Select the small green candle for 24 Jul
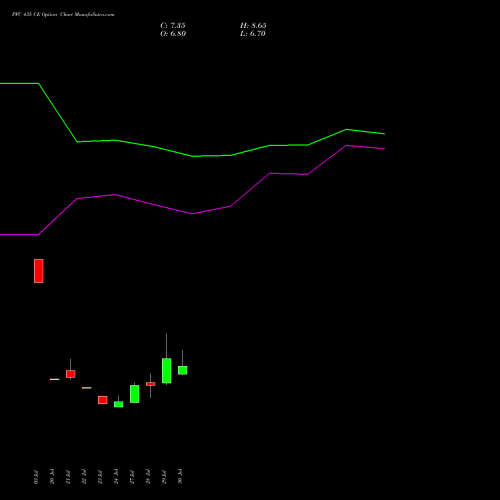This screenshot has height=500, width=500. [x=119, y=404]
